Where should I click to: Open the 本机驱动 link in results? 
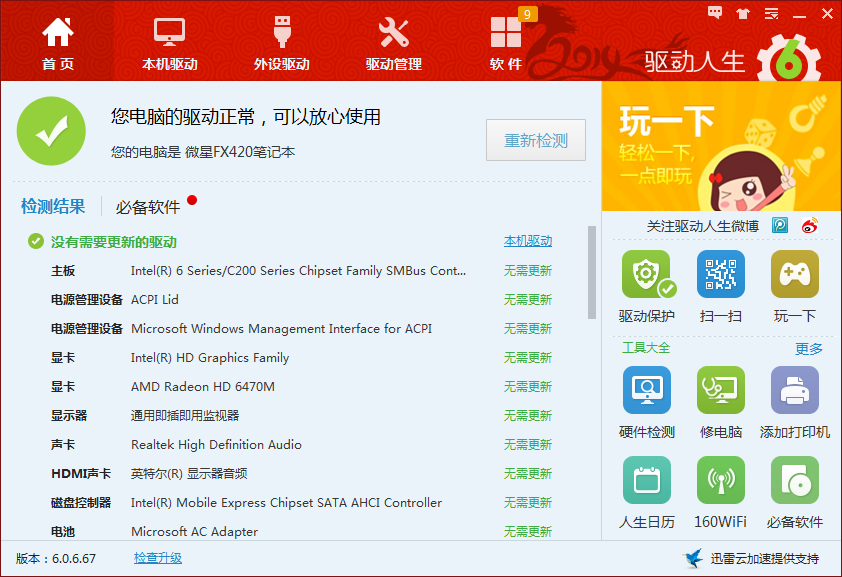(528, 241)
